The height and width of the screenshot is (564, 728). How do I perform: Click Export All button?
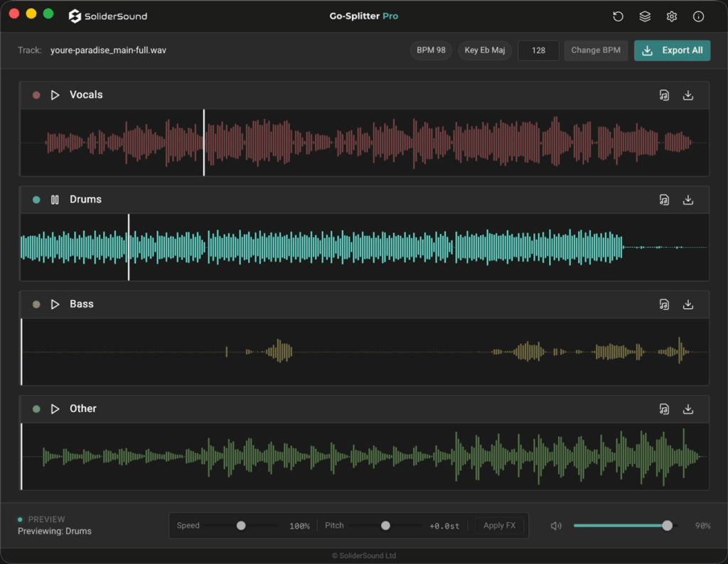tap(672, 50)
